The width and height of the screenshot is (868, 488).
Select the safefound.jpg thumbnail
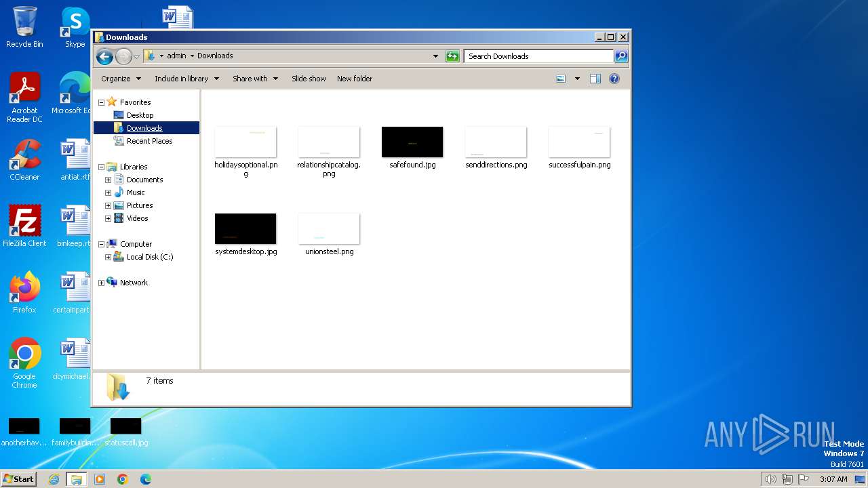click(x=412, y=142)
